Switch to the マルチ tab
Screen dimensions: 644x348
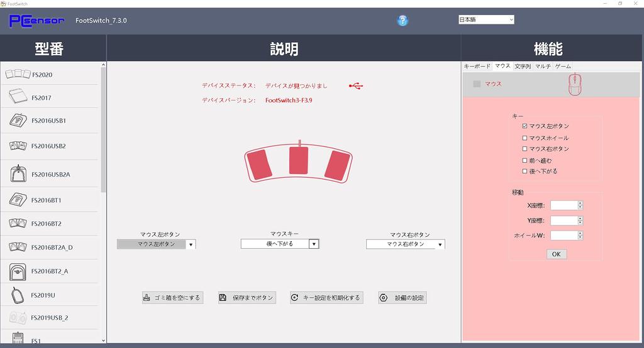[543, 66]
